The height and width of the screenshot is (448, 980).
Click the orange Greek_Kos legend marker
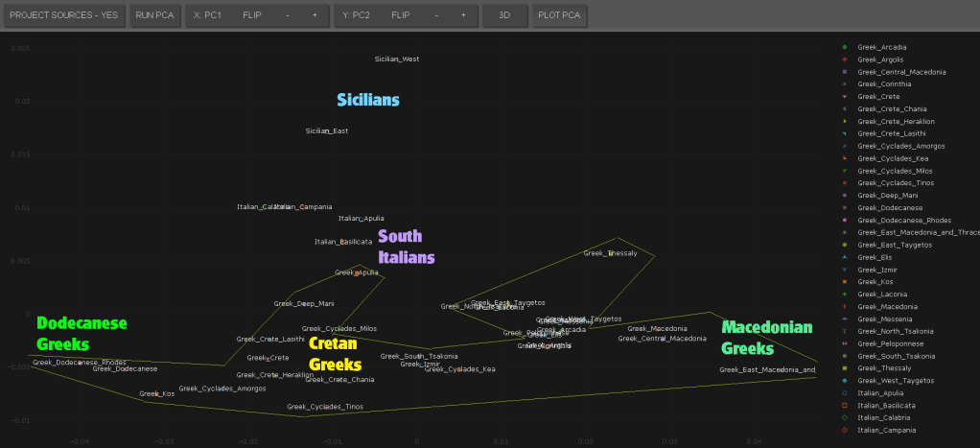click(x=844, y=282)
